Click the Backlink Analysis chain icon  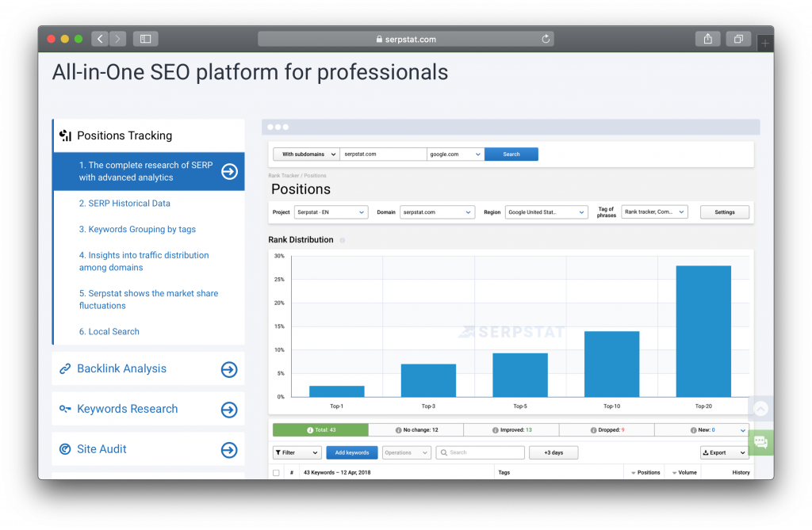(x=65, y=368)
